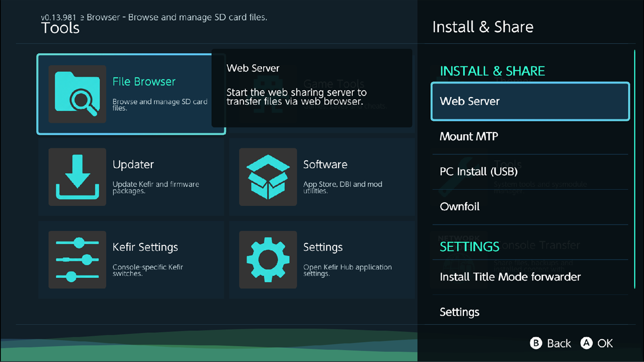Click the A OK button hint
The width and height of the screenshot is (644, 362).
597,343
